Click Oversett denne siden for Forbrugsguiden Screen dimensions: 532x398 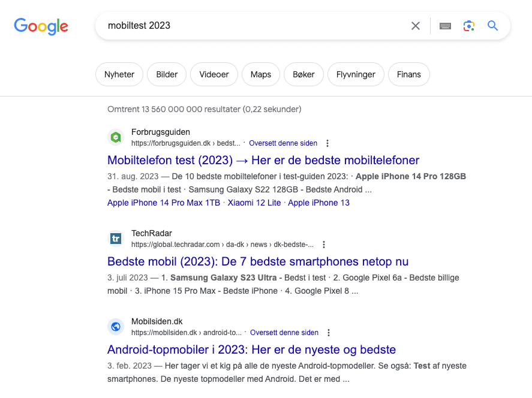pyautogui.click(x=283, y=143)
